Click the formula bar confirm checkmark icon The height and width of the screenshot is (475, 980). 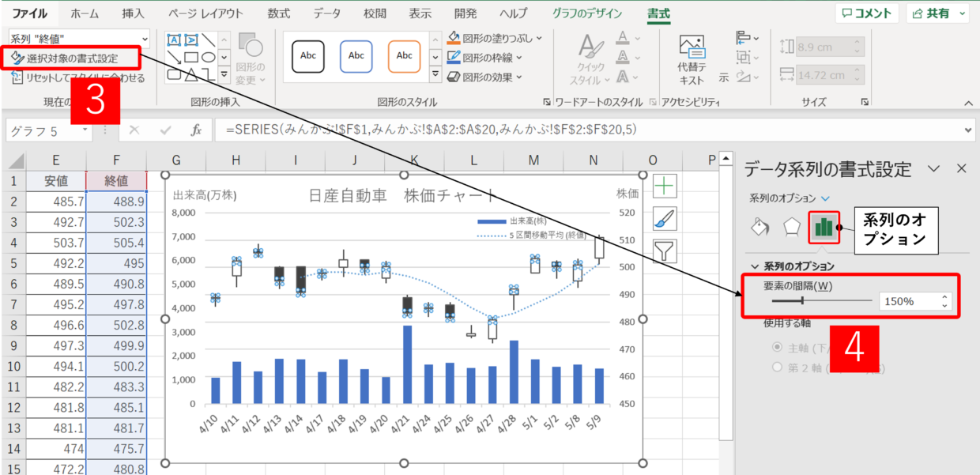165,130
